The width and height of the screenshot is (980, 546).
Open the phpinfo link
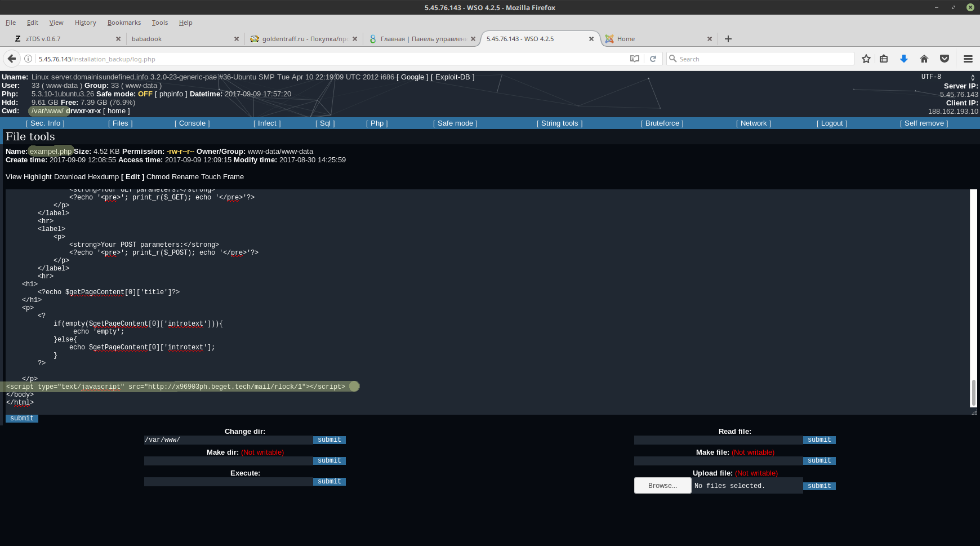tap(171, 94)
